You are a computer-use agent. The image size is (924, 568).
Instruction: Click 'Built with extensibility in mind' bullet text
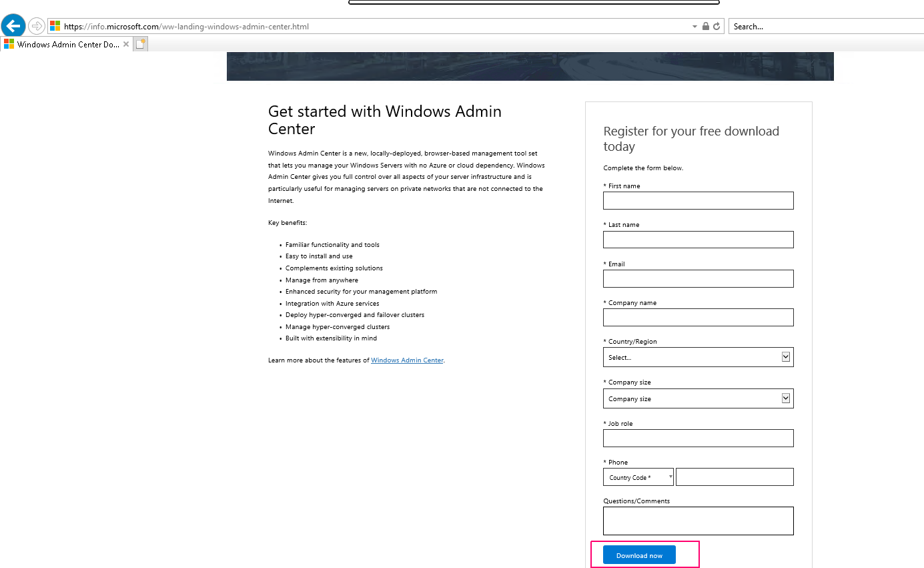tap(332, 338)
